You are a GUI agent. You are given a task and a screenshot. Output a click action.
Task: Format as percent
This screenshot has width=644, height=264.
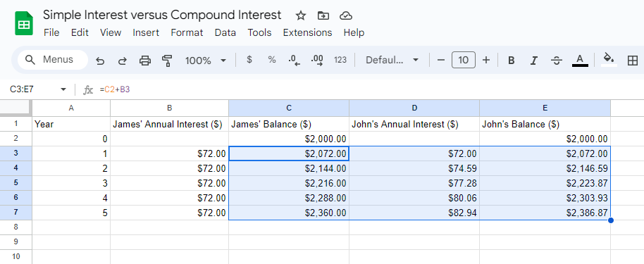pyautogui.click(x=272, y=60)
